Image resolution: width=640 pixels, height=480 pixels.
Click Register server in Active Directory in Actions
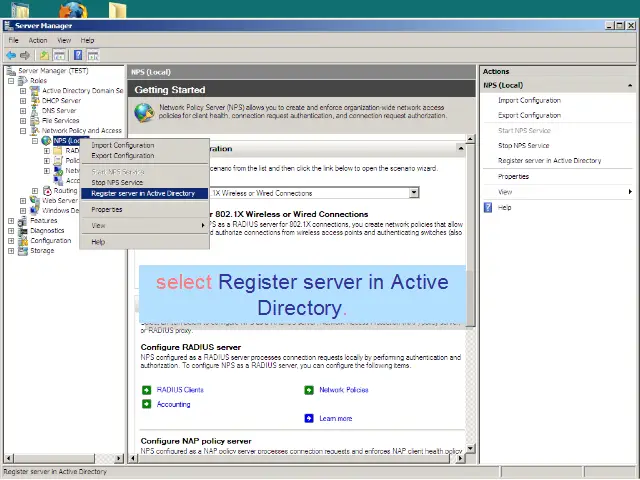click(550, 160)
